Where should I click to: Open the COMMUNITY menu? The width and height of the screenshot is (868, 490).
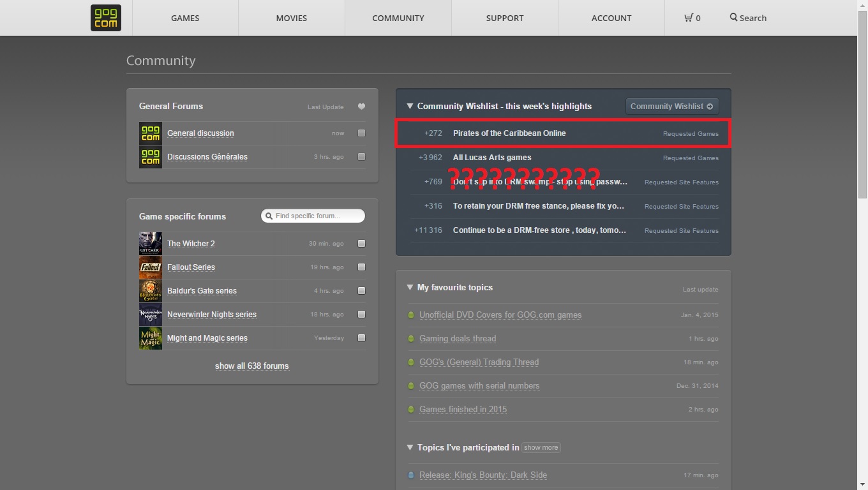[398, 18]
